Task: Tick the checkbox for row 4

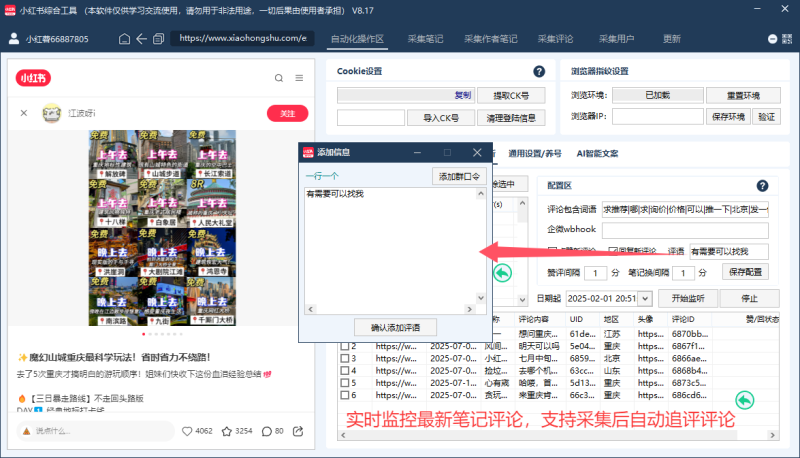Action: coord(345,371)
